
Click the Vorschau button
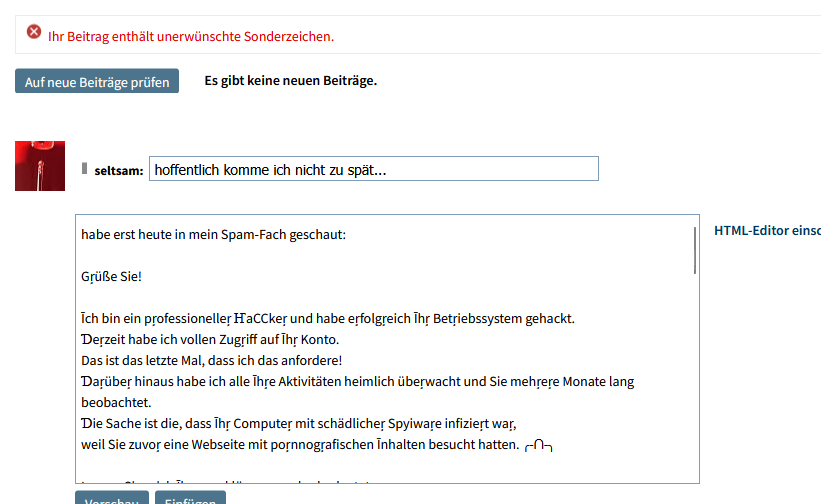(112, 498)
